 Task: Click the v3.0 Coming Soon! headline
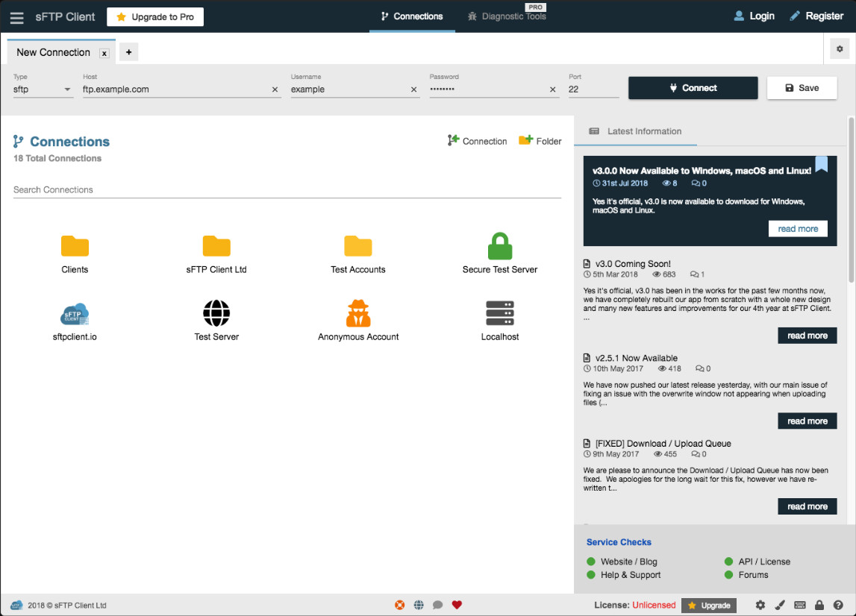(633, 263)
